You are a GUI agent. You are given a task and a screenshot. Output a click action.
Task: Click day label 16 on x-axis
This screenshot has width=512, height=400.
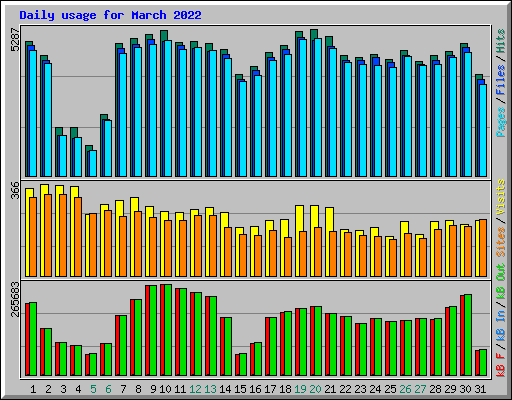point(255,389)
